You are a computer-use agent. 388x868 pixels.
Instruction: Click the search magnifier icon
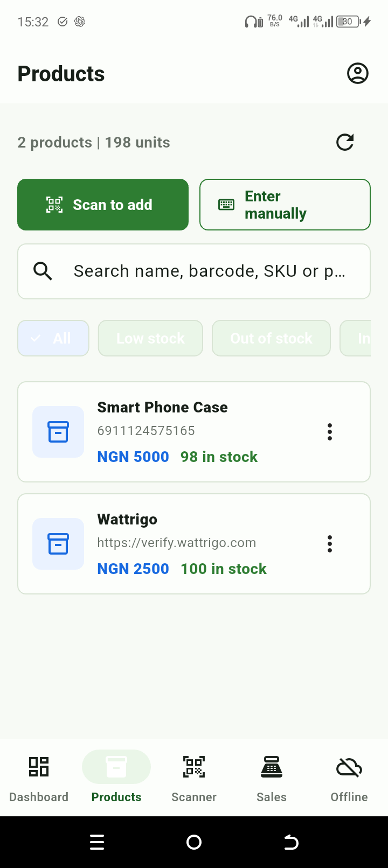pos(43,271)
